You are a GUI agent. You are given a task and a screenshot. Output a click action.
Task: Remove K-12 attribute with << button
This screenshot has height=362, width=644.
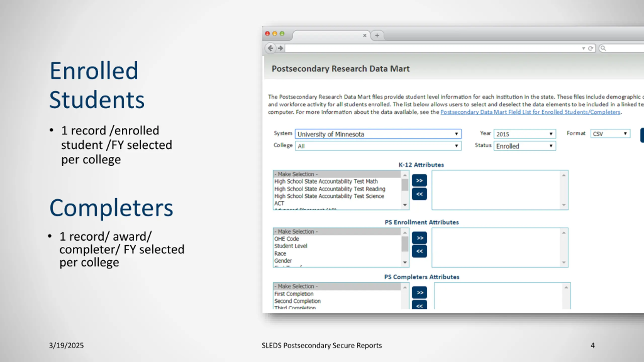point(419,194)
